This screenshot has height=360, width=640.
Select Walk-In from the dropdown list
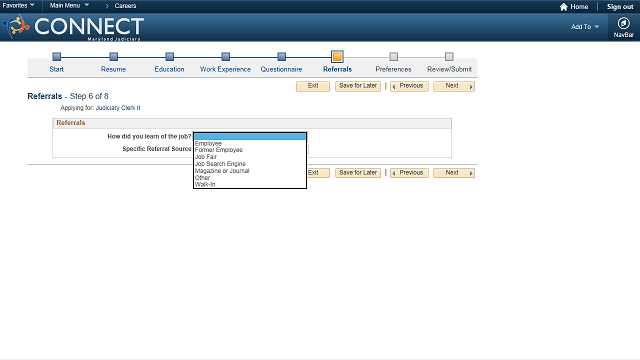coord(250,184)
